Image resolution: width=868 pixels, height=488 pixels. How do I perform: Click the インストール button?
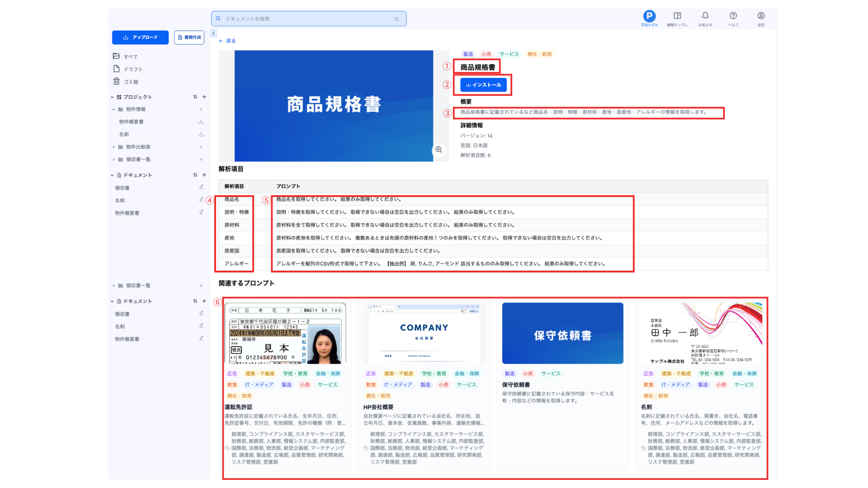[483, 85]
